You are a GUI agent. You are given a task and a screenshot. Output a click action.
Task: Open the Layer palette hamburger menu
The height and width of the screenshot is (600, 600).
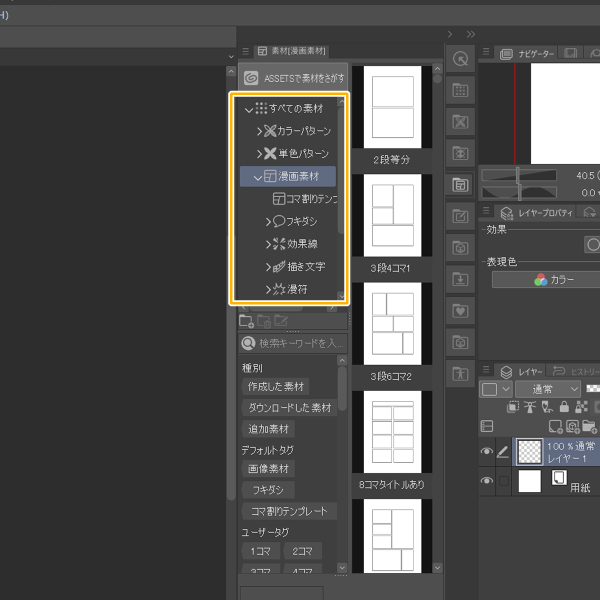[x=486, y=370]
